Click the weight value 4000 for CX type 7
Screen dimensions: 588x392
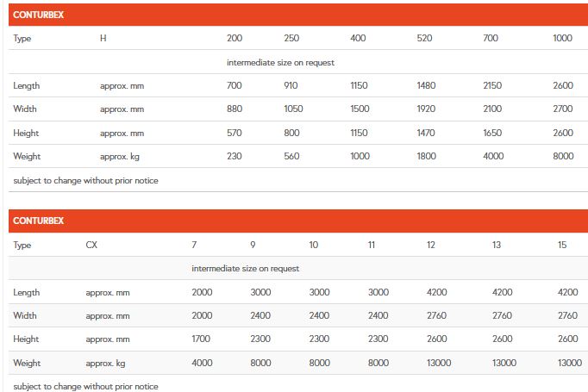click(202, 363)
